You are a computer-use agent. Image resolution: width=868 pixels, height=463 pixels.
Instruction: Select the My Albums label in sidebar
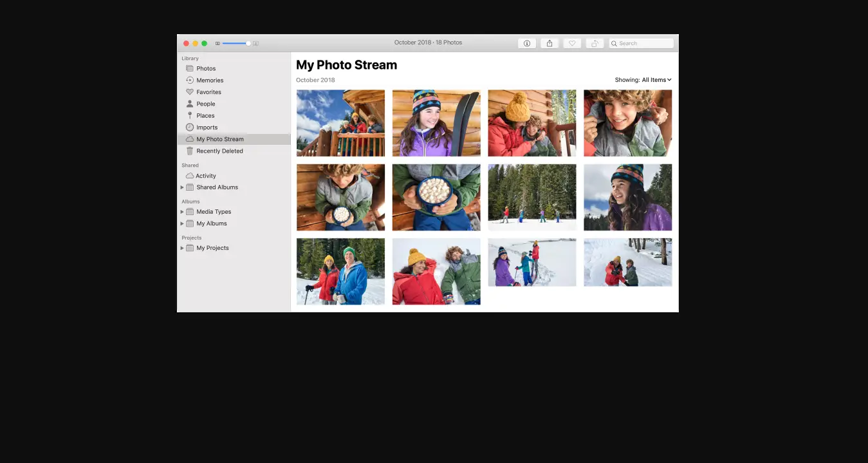tap(212, 223)
